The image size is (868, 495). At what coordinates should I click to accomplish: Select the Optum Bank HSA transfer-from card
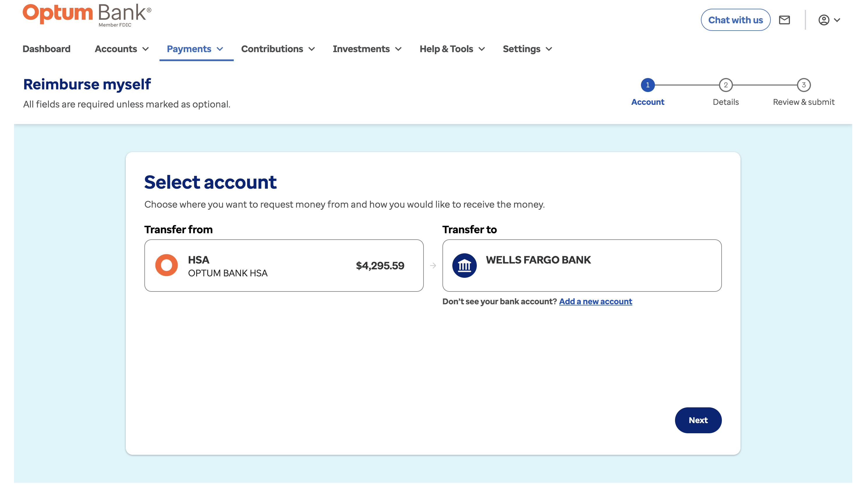(284, 266)
